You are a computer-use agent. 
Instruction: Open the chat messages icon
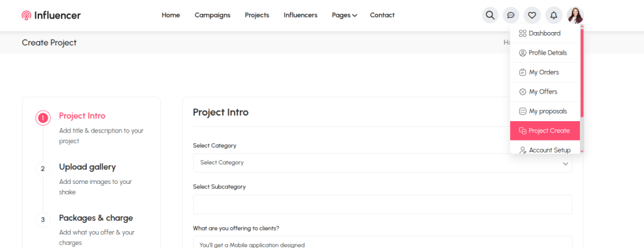tap(511, 15)
